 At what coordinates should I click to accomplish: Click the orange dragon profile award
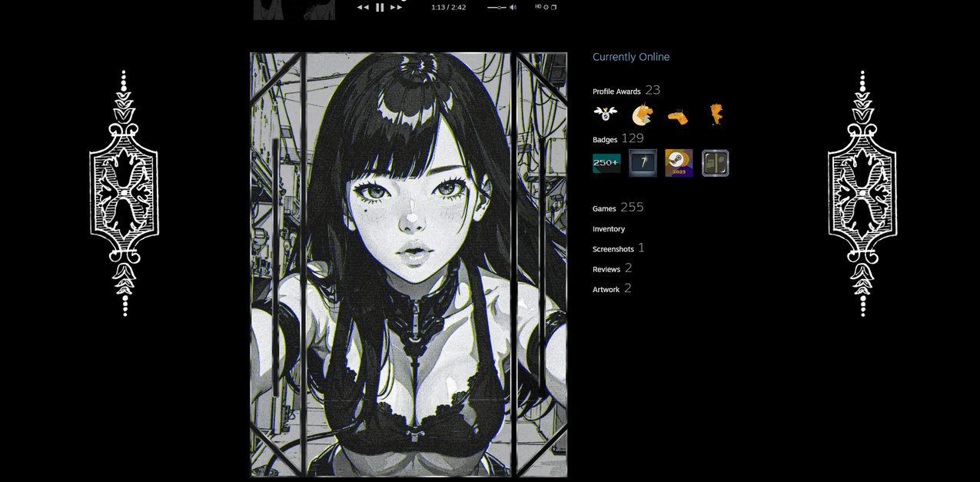[643, 115]
